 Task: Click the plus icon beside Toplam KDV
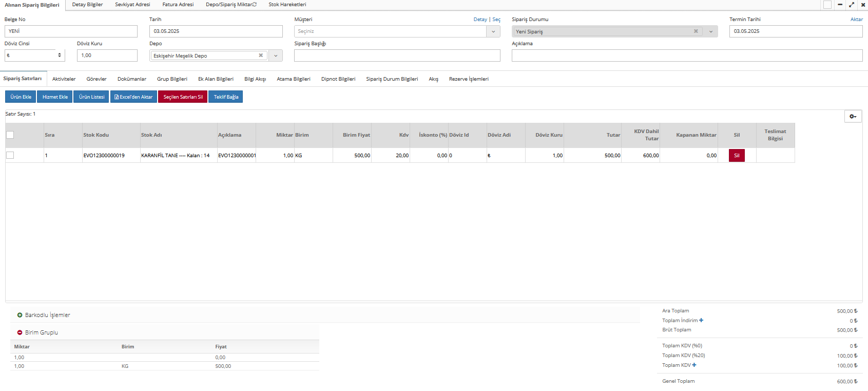tap(695, 365)
